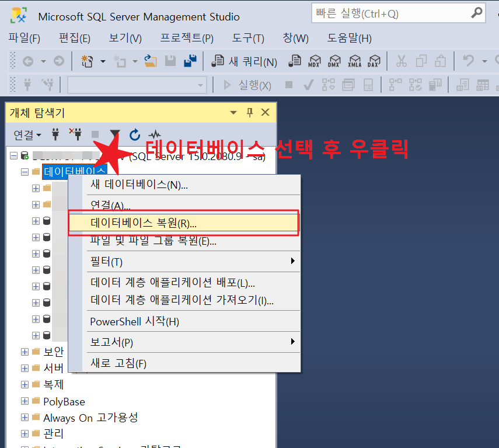499x448 pixels.
Task: Select 파일 및 파일 그룹 복원(E)... item
Action: click(184, 241)
